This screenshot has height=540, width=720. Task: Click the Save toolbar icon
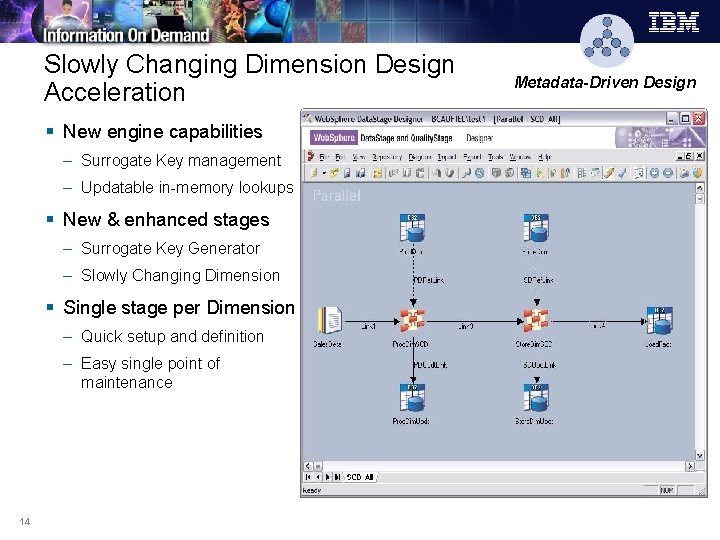[347, 173]
